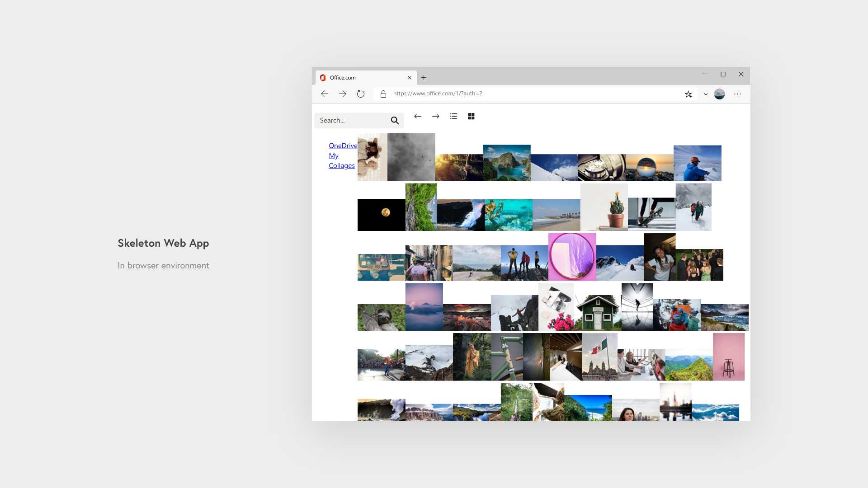The height and width of the screenshot is (488, 868).
Task: Switch to grid tile view
Action: [471, 117]
